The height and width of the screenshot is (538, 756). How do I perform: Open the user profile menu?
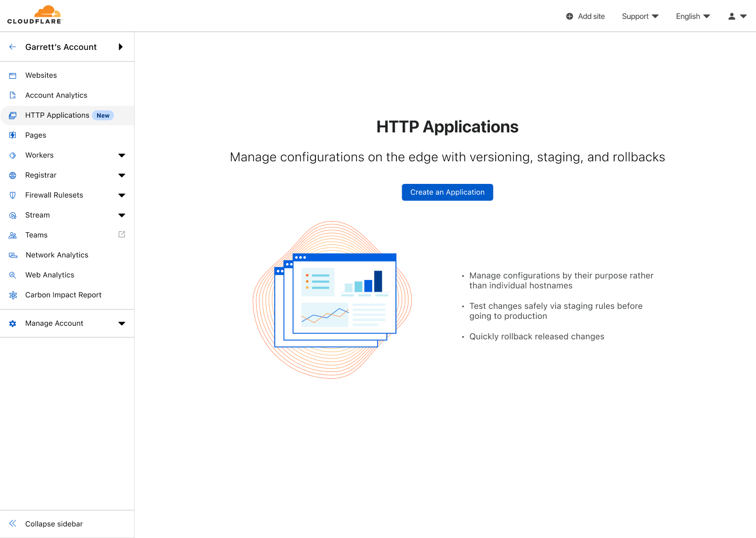coord(737,16)
